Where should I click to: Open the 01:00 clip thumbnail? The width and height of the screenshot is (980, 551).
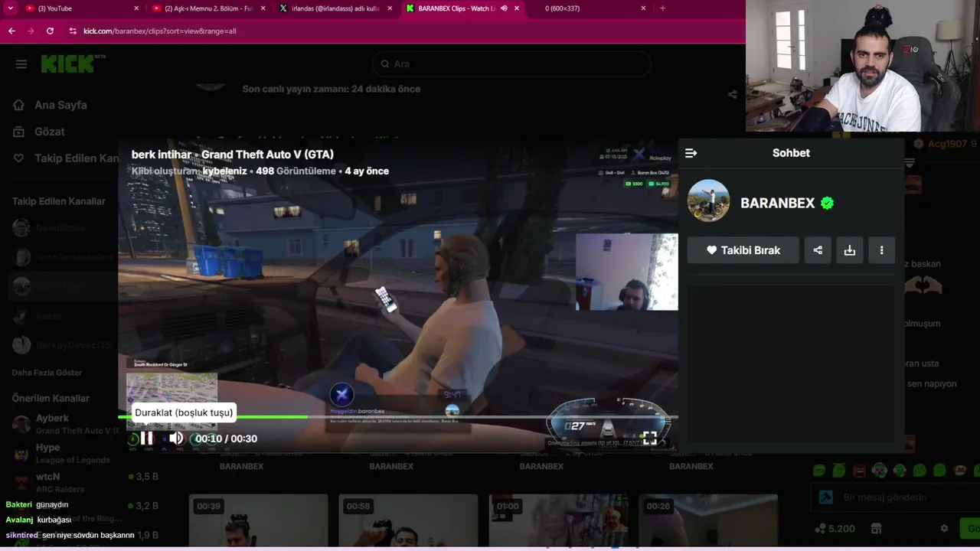pyautogui.click(x=558, y=520)
